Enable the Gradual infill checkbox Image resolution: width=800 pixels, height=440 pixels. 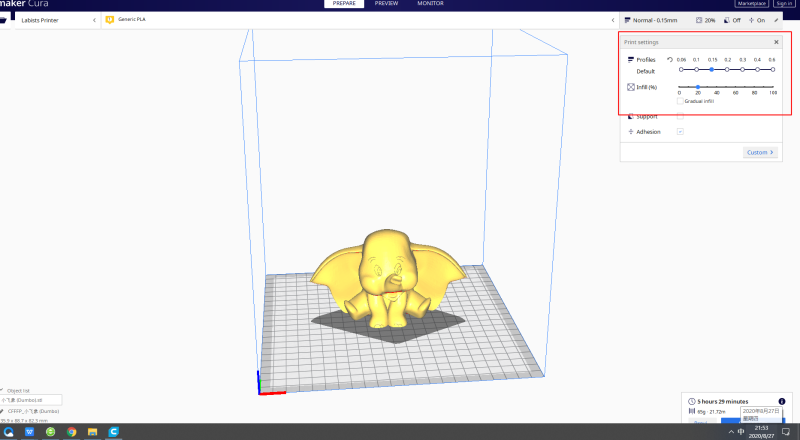point(680,100)
